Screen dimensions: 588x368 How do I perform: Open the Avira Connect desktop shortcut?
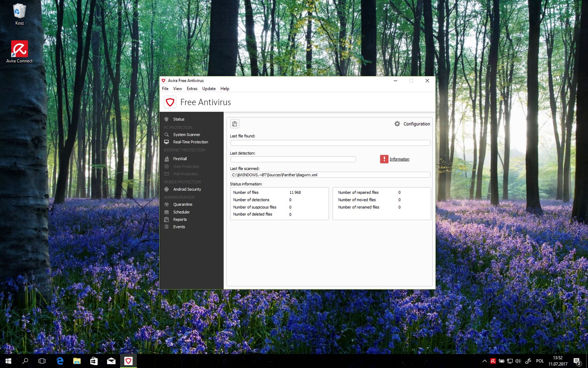tap(19, 52)
